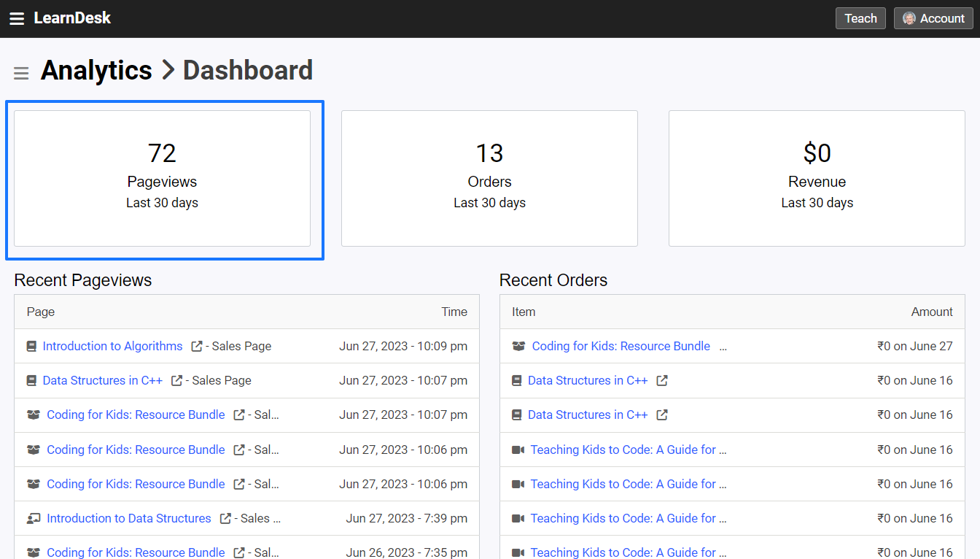The height and width of the screenshot is (559, 980).
Task: Click the Teach button
Action: coord(860,18)
